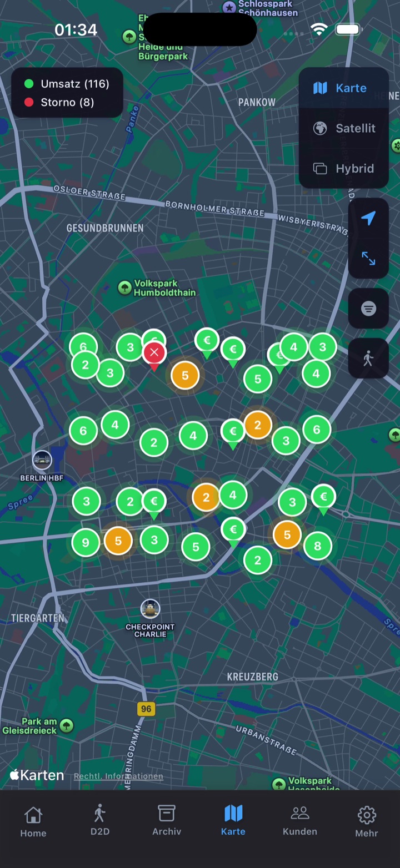Tap green 3 cluster left of red Storno pin
The image size is (400, 868).
coord(130,347)
